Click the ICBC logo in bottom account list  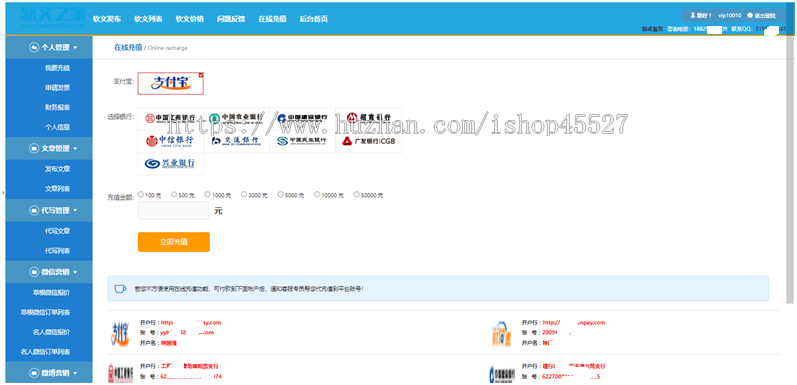click(x=120, y=373)
